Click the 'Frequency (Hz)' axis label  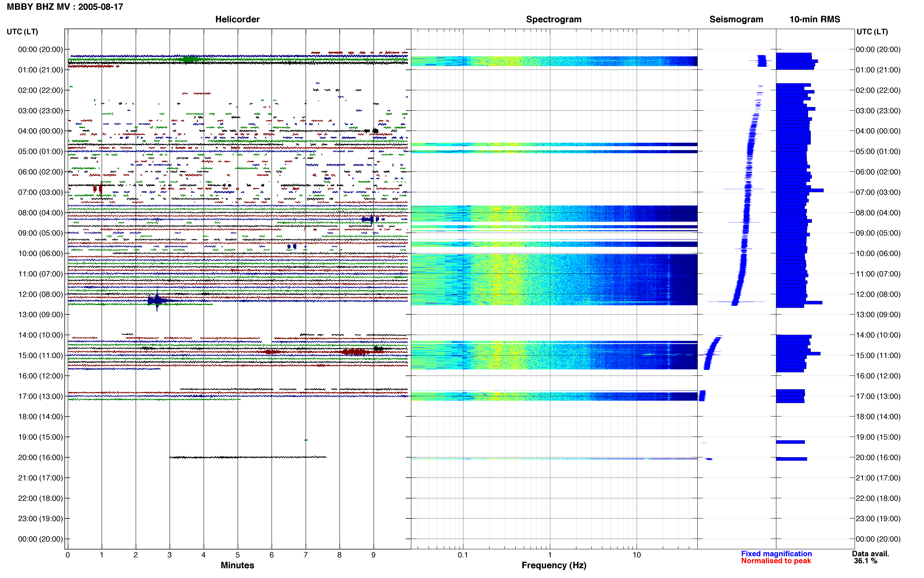pyautogui.click(x=554, y=565)
